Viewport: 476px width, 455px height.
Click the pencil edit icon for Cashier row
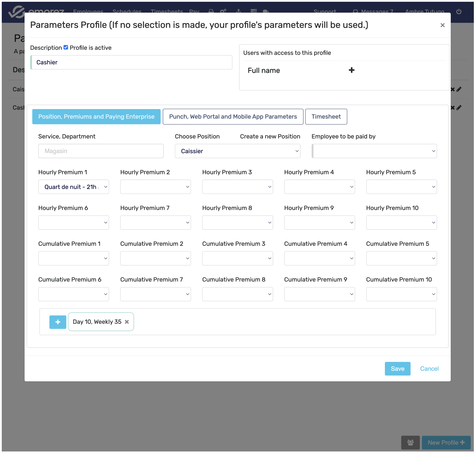(x=459, y=107)
